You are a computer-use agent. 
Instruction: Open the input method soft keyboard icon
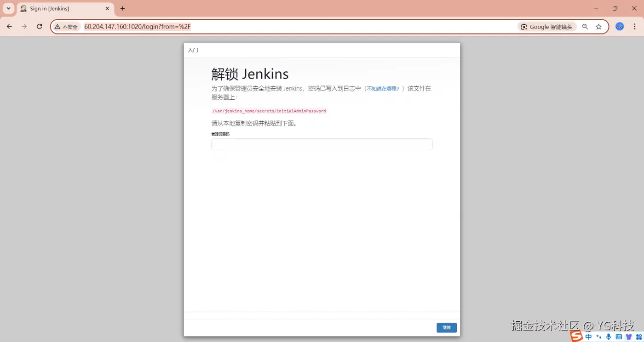[619, 337]
